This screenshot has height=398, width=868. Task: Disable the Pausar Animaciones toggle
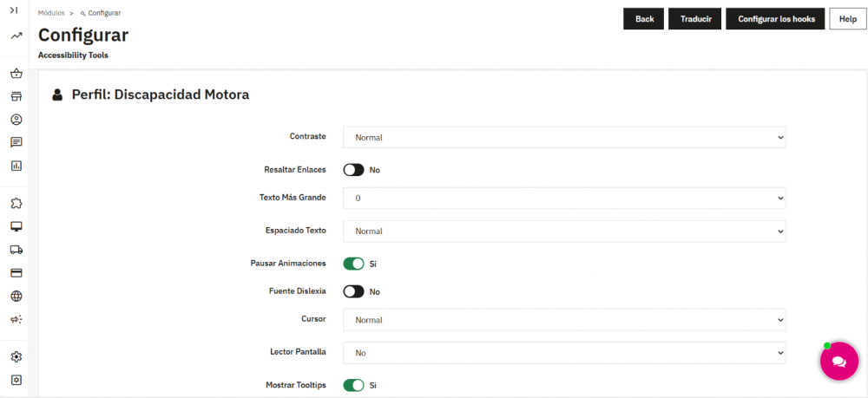coord(354,264)
